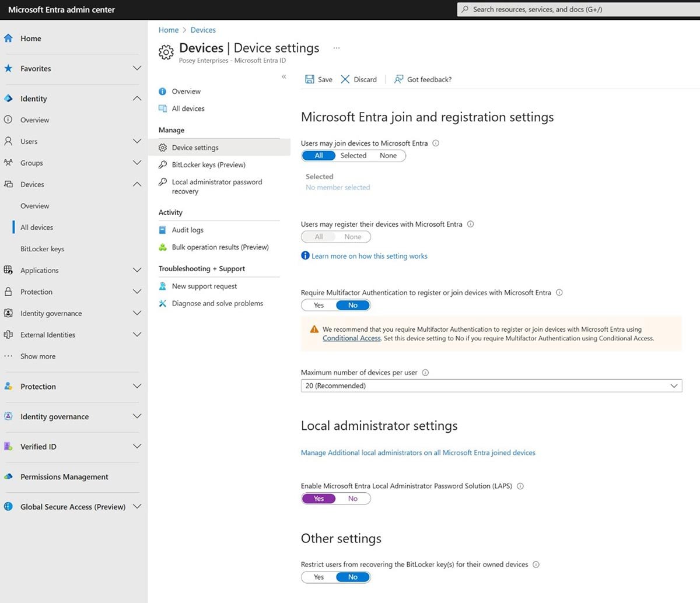
Task: Collapse the side menu with double-chevron icon
Action: (284, 77)
